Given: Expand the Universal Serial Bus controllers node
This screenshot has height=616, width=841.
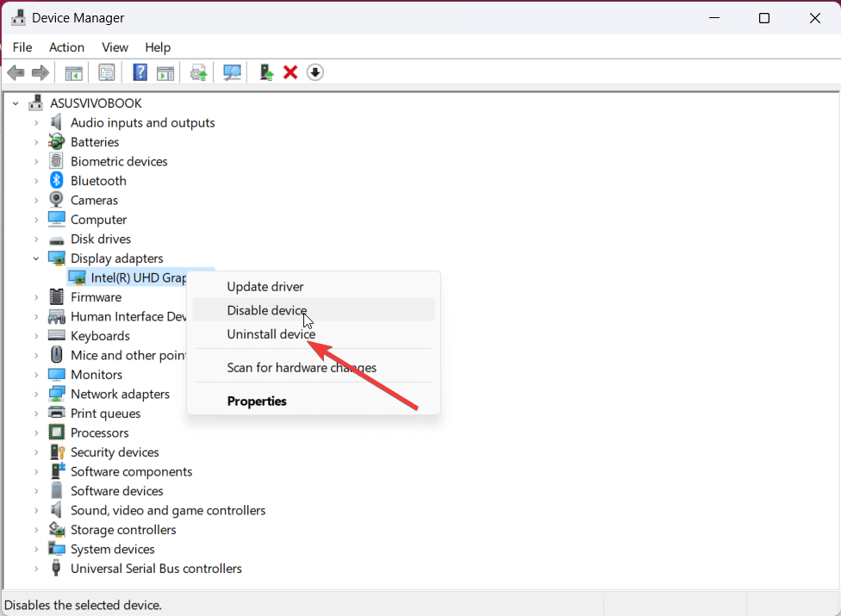Looking at the screenshot, I should pyautogui.click(x=36, y=569).
